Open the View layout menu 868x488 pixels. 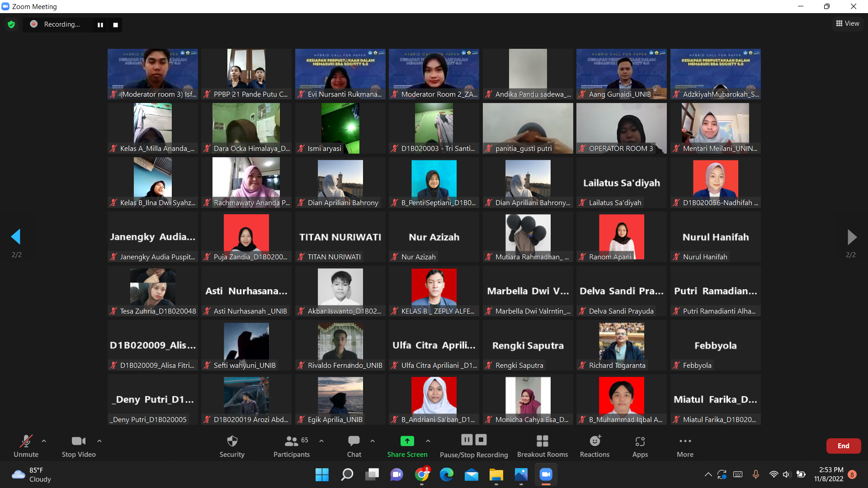[x=848, y=23]
